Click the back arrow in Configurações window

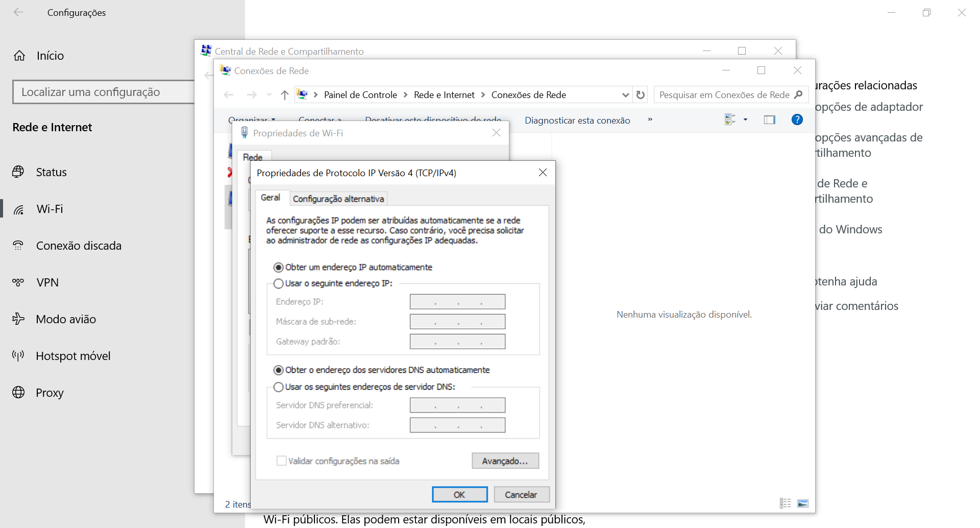click(18, 12)
